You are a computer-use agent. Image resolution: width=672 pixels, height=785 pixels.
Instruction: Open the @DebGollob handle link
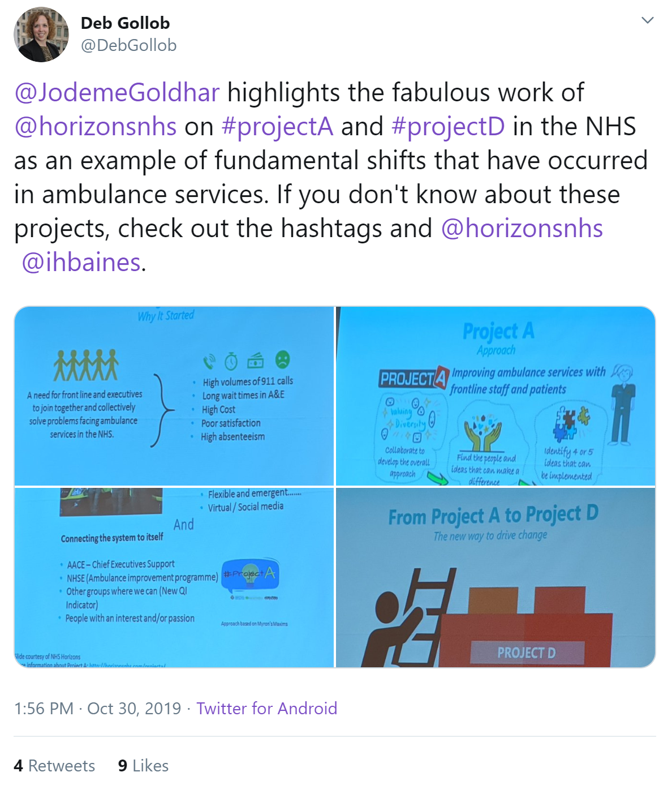129,45
